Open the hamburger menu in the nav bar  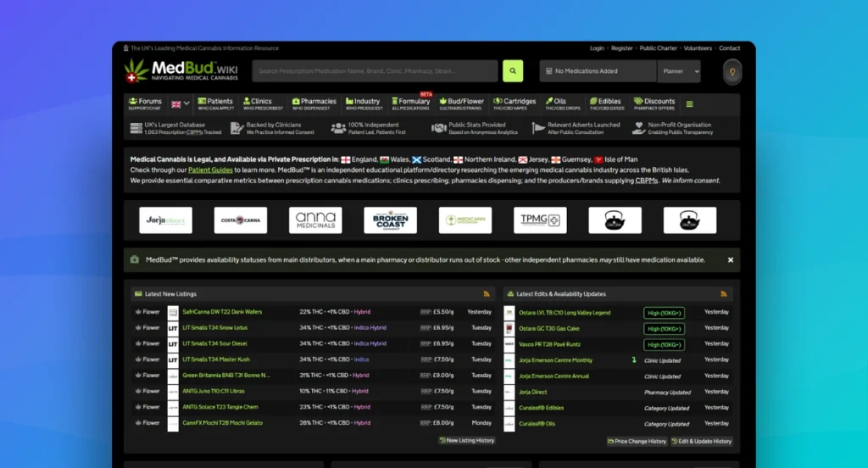pyautogui.click(x=689, y=104)
